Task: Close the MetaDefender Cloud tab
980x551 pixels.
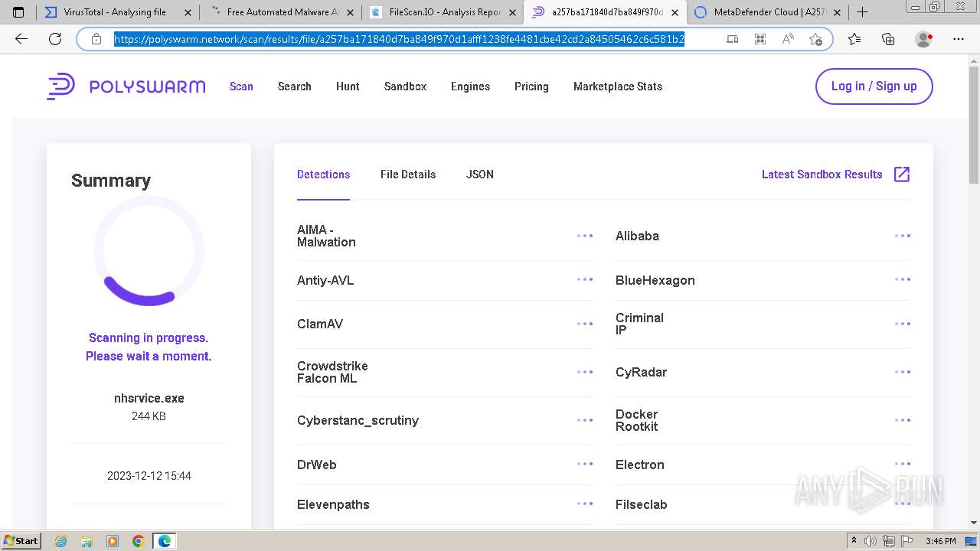Action: pyautogui.click(x=837, y=12)
